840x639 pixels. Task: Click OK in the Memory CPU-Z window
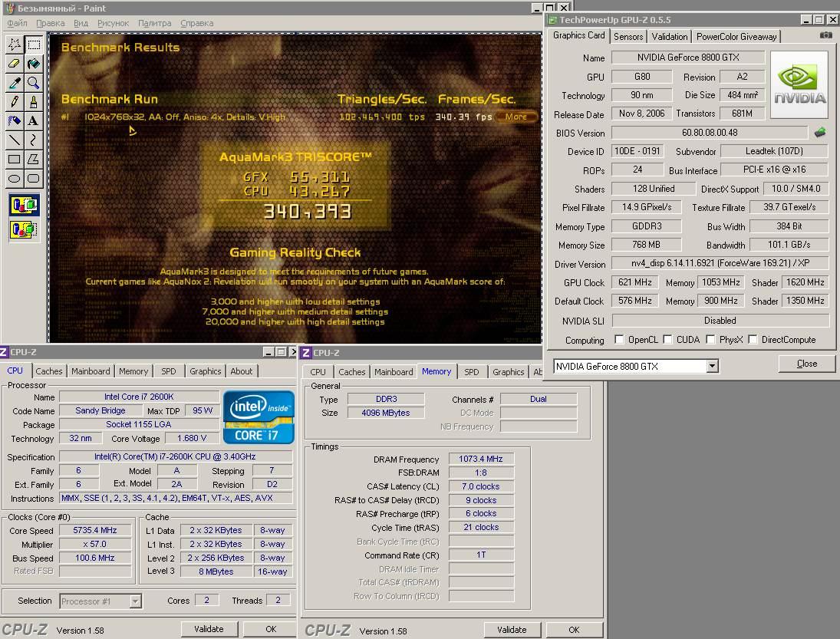coord(574,630)
